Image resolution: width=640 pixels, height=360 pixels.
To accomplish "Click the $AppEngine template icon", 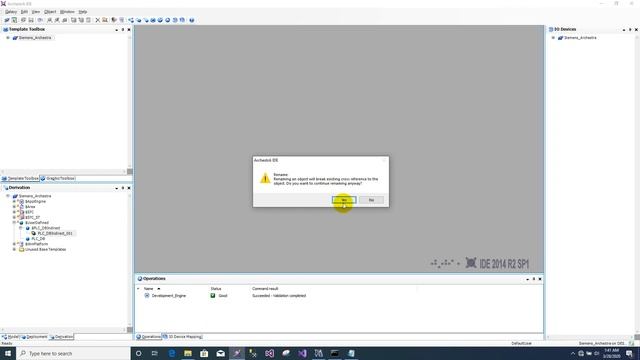I will point(22,201).
